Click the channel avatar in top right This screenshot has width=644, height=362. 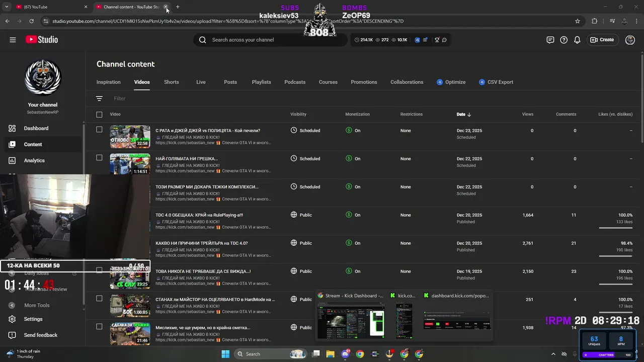point(630,40)
